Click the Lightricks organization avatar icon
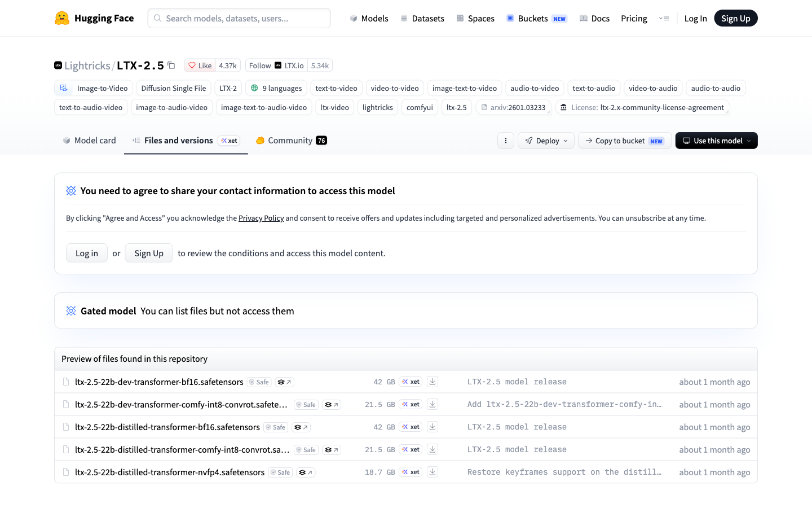This screenshot has width=812, height=508. click(x=58, y=65)
